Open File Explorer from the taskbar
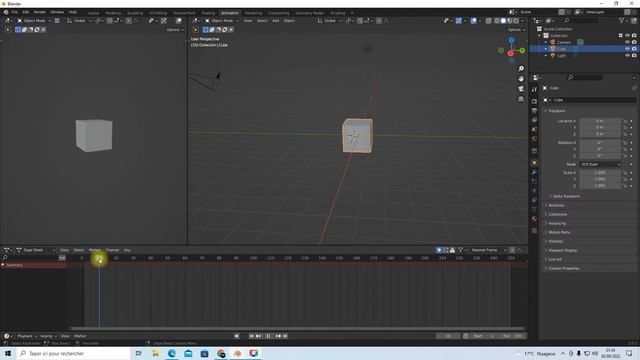Image resolution: width=640 pixels, height=360 pixels. click(x=156, y=353)
